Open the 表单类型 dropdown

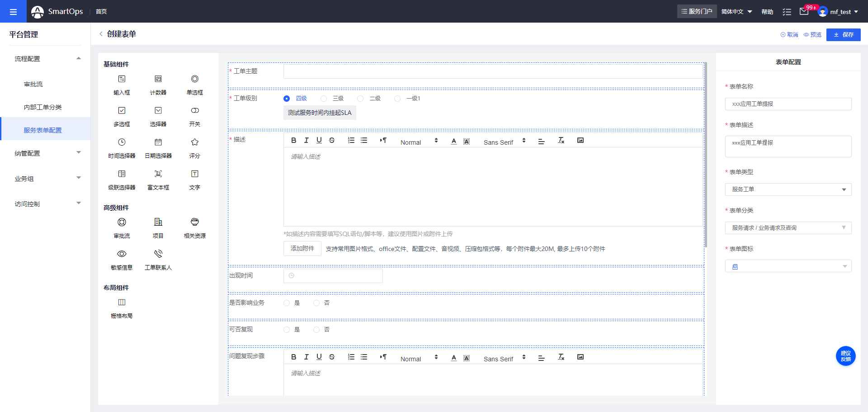[x=788, y=189]
